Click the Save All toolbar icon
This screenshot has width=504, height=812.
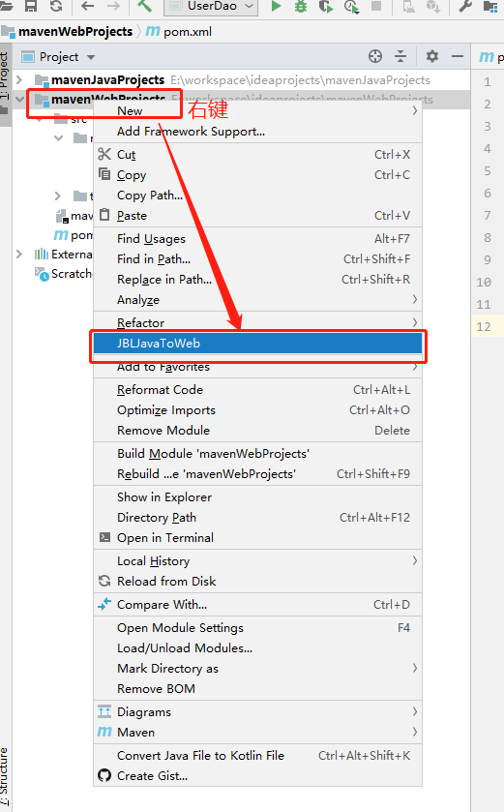pyautogui.click(x=31, y=6)
